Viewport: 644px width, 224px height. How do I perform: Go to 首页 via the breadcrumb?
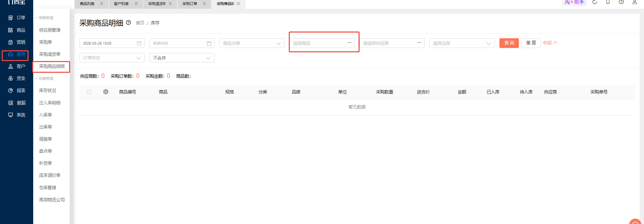pyautogui.click(x=140, y=23)
